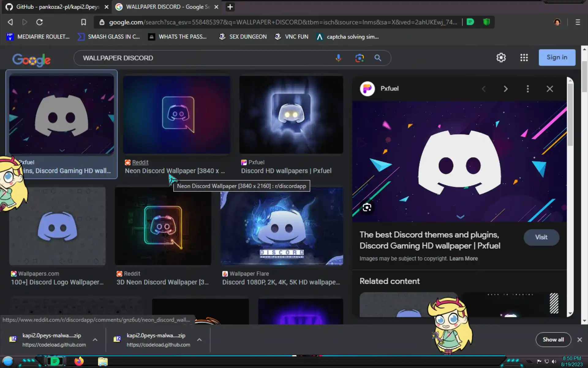
Task: Click the voice search microphone icon
Action: (338, 58)
